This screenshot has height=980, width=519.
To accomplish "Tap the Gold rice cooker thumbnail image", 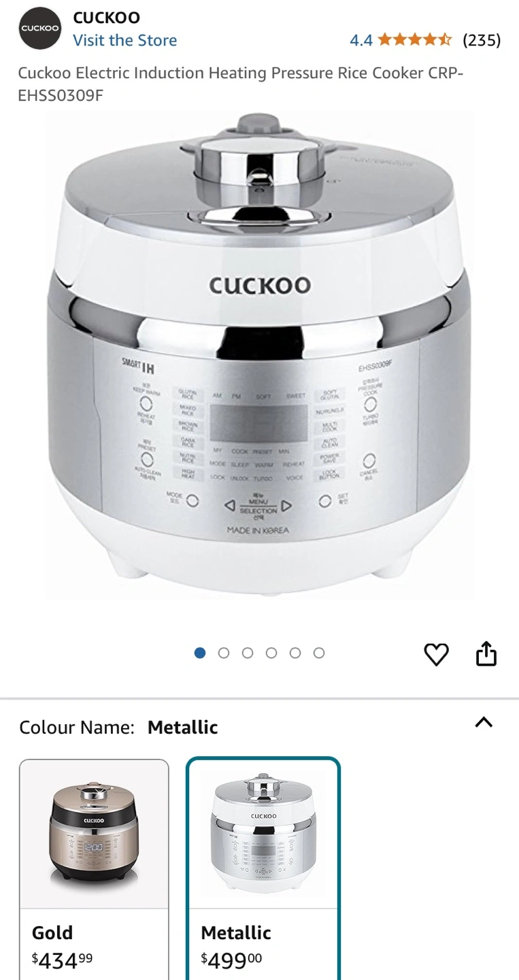I will pyautogui.click(x=94, y=834).
